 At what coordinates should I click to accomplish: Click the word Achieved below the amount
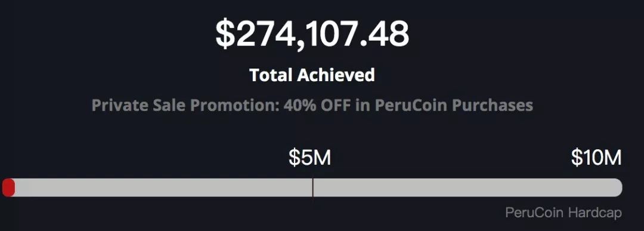click(336, 75)
